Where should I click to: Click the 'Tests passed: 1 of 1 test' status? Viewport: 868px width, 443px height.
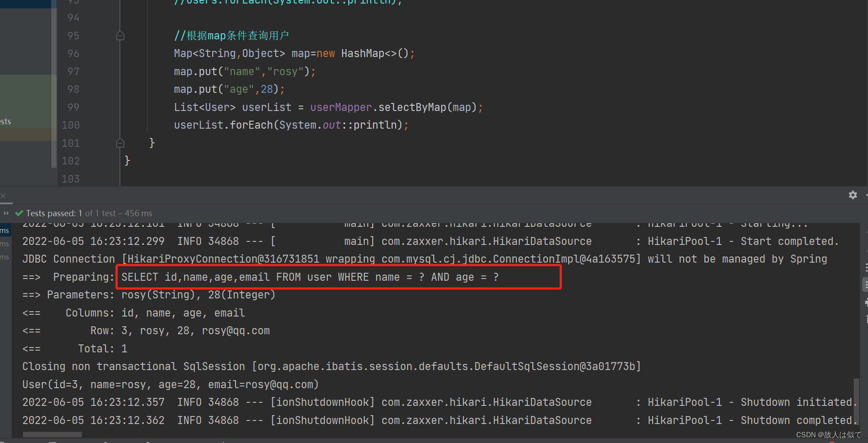(x=88, y=213)
